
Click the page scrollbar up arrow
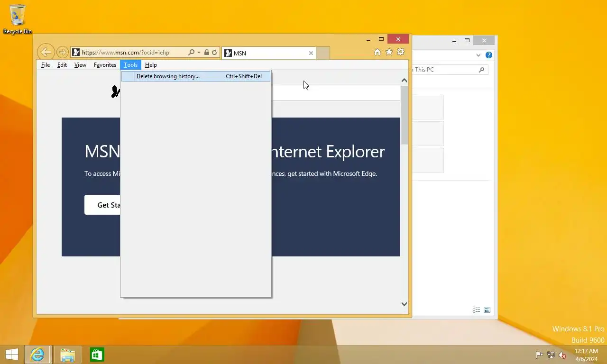[404, 81]
